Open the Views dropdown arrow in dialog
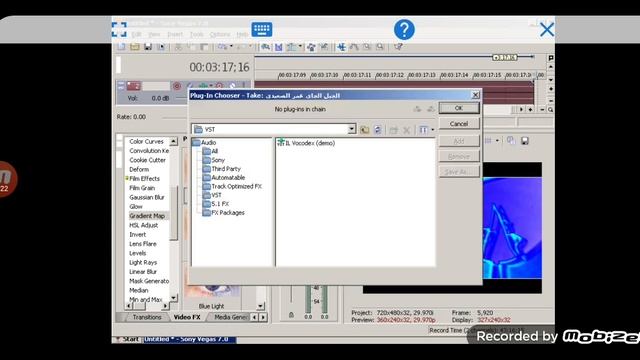The height and width of the screenshot is (360, 640). (x=433, y=130)
